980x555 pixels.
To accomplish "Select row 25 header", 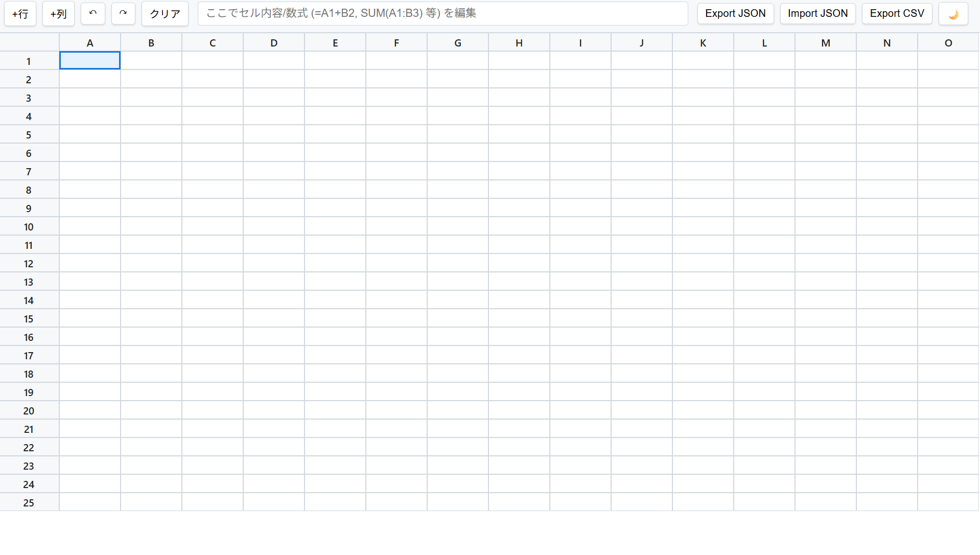I will coord(29,503).
